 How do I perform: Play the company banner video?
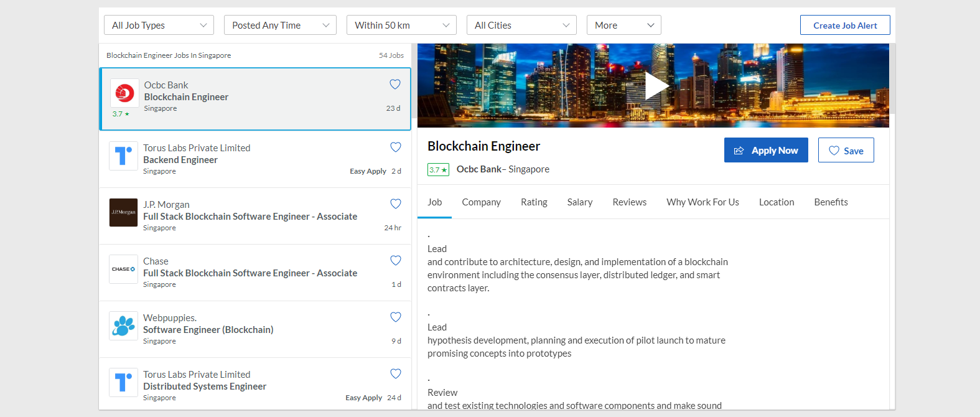pyautogui.click(x=656, y=86)
